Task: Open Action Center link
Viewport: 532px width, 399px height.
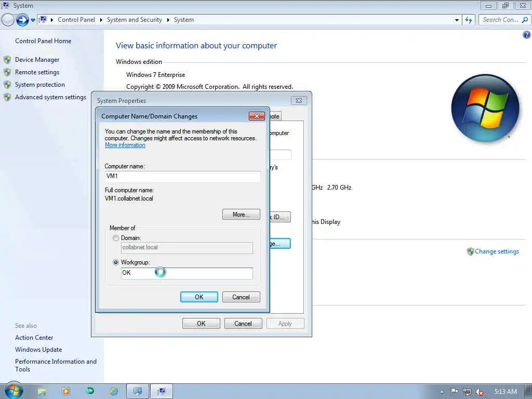Action: click(34, 338)
